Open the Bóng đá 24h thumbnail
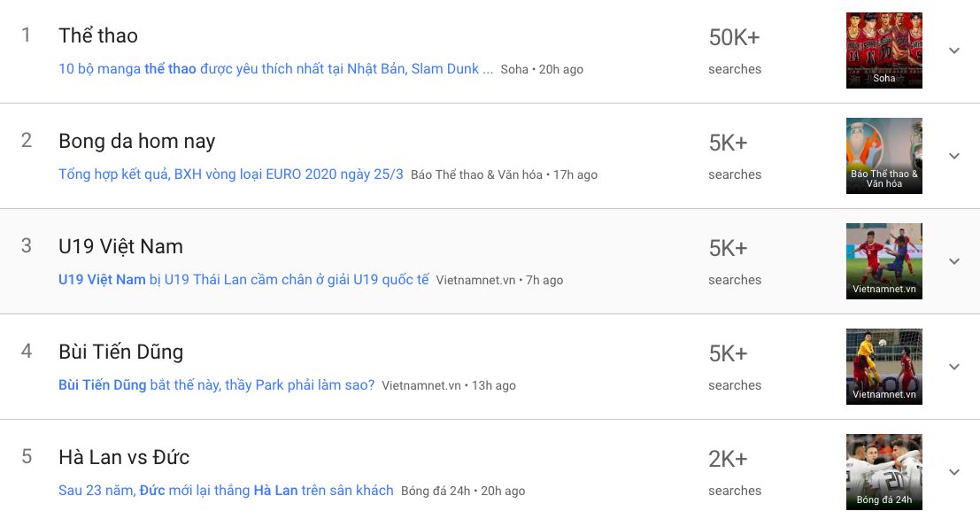Image resolution: width=980 pixels, height=519 pixels. pos(884,472)
